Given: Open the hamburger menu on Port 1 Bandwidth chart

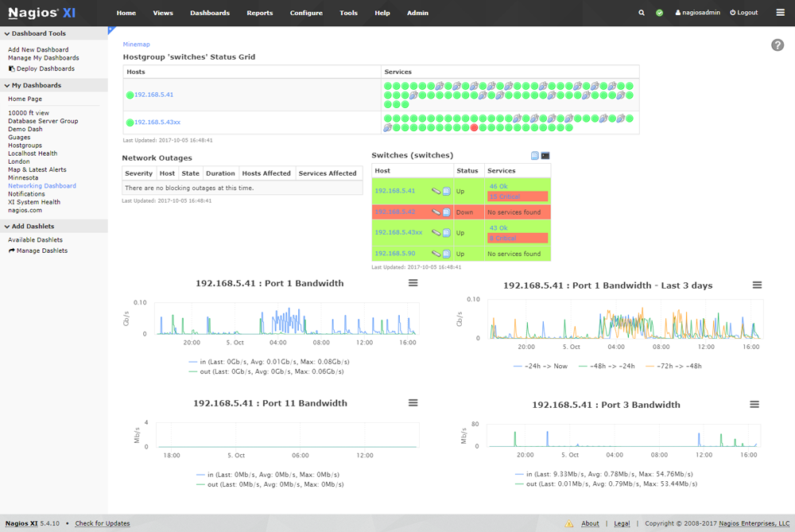Looking at the screenshot, I should tap(413, 282).
